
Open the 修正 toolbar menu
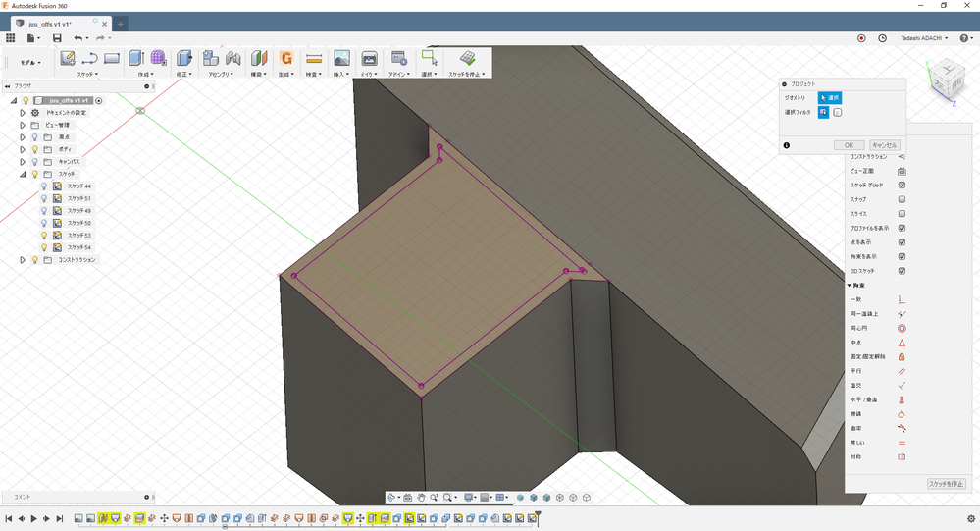pos(183,74)
